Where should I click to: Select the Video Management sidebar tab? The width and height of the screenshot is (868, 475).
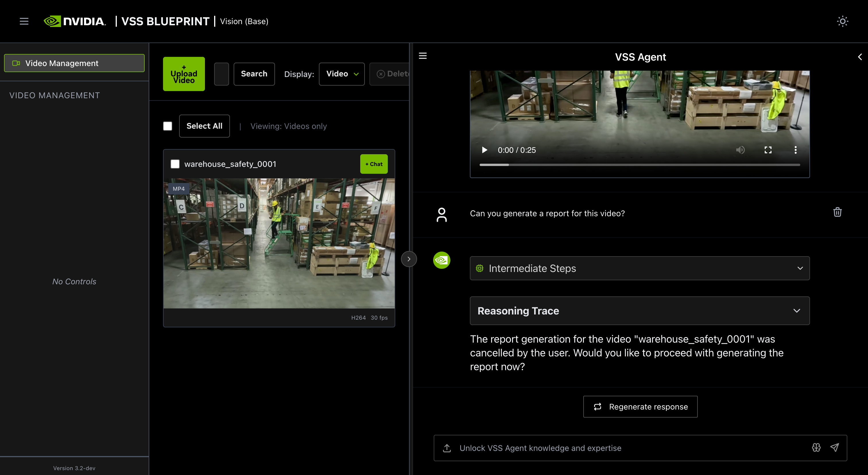[x=74, y=63]
